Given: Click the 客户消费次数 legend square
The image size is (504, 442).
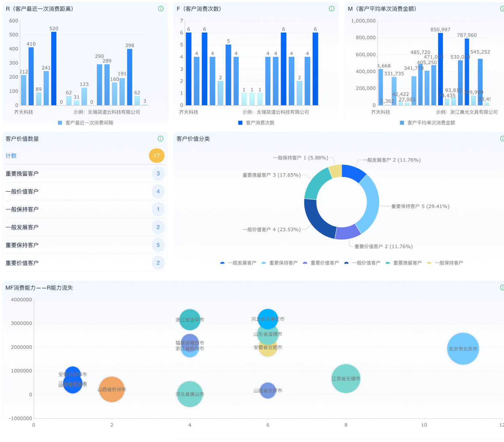Looking at the screenshot, I should click(x=240, y=123).
